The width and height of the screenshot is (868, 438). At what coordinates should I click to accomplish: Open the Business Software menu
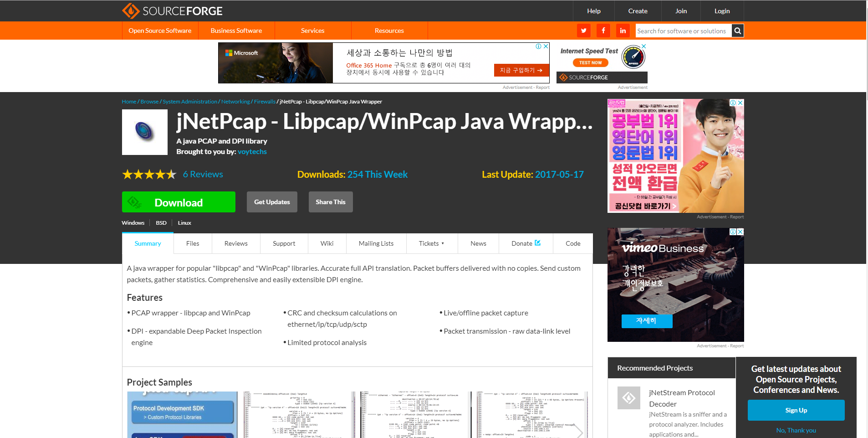(x=236, y=31)
